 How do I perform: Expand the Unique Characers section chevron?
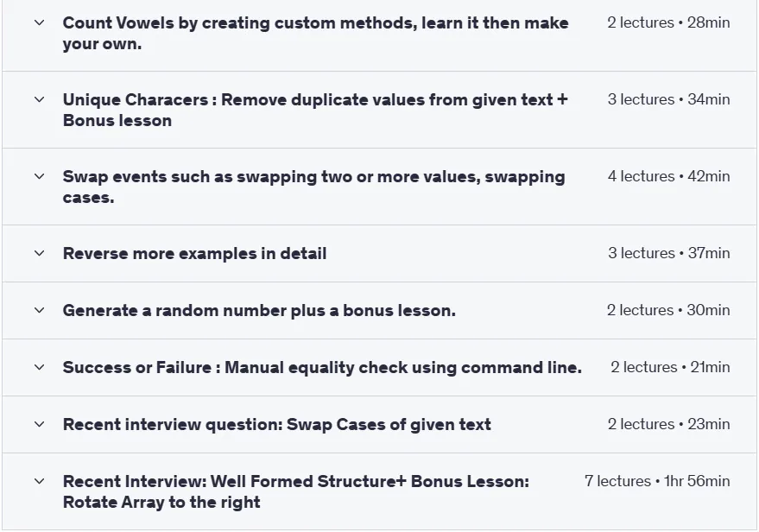tap(40, 99)
